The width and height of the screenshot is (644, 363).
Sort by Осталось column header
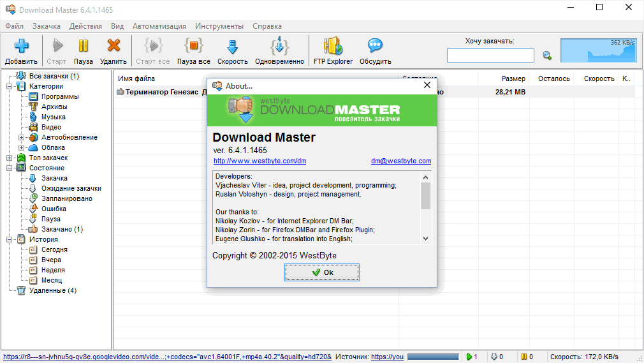pos(553,78)
